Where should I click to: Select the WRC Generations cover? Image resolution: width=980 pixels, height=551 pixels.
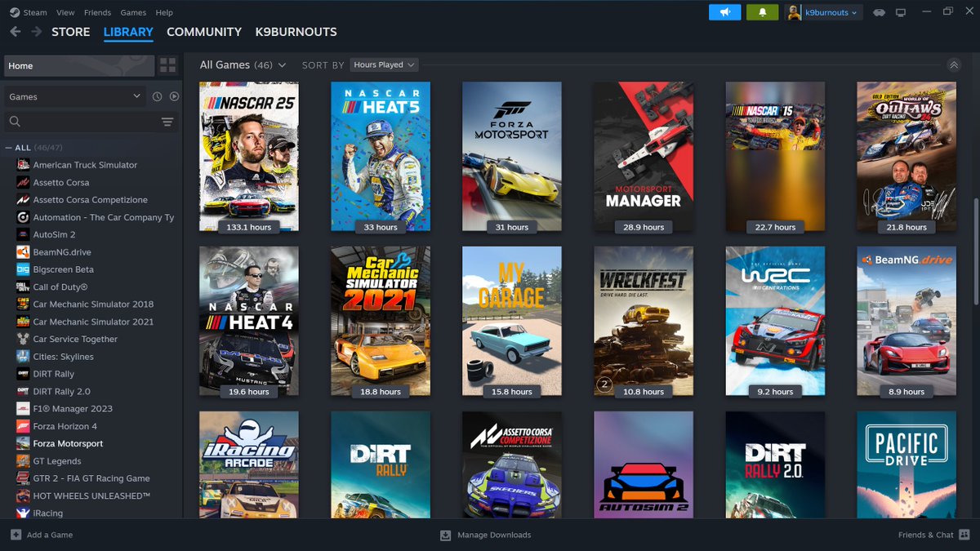775,321
